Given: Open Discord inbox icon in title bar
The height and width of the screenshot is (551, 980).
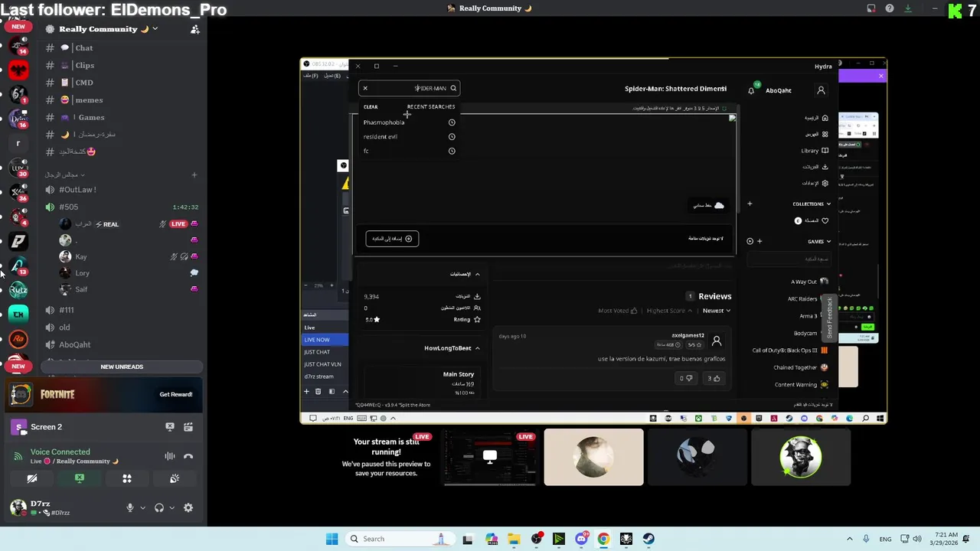Looking at the screenshot, I should [871, 8].
